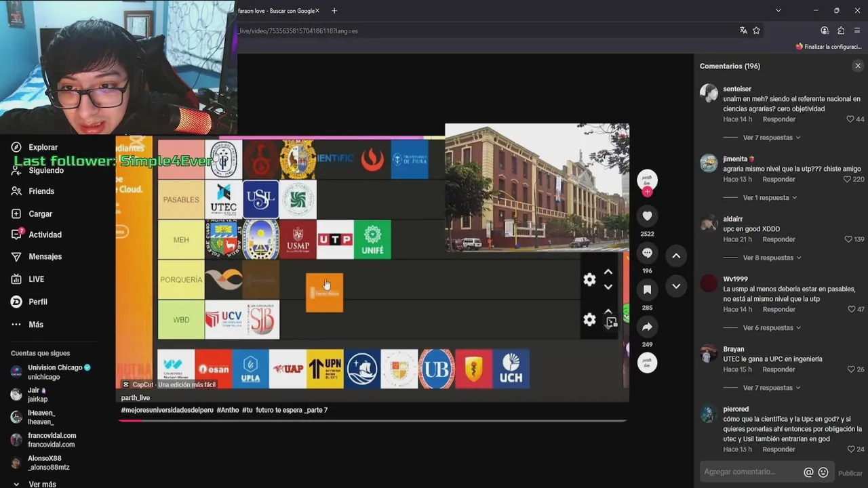The height and width of the screenshot is (488, 868).
Task: Open browser tab list dropdown
Action: tap(778, 10)
